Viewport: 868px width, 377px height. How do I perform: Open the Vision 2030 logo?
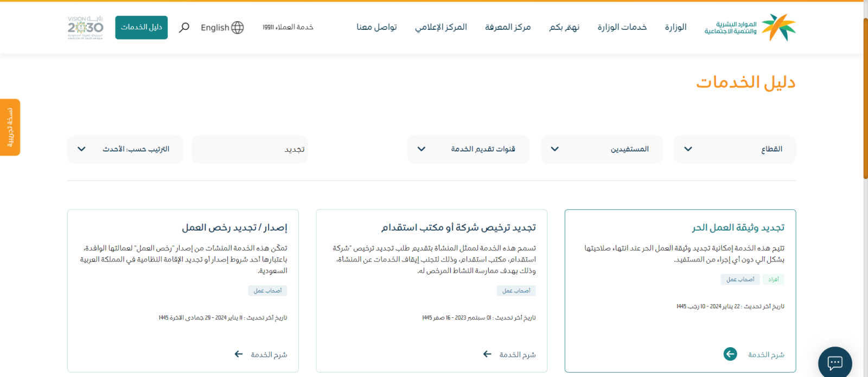coord(85,28)
